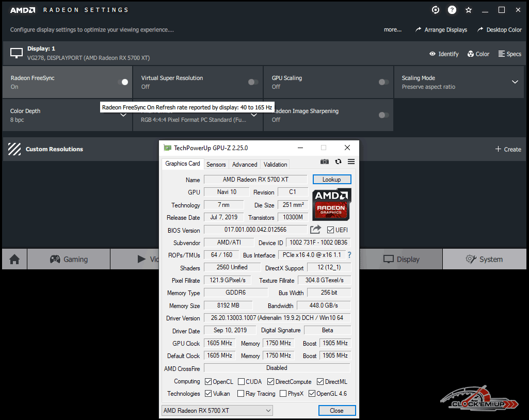Click the BIOS Version field

255,230
